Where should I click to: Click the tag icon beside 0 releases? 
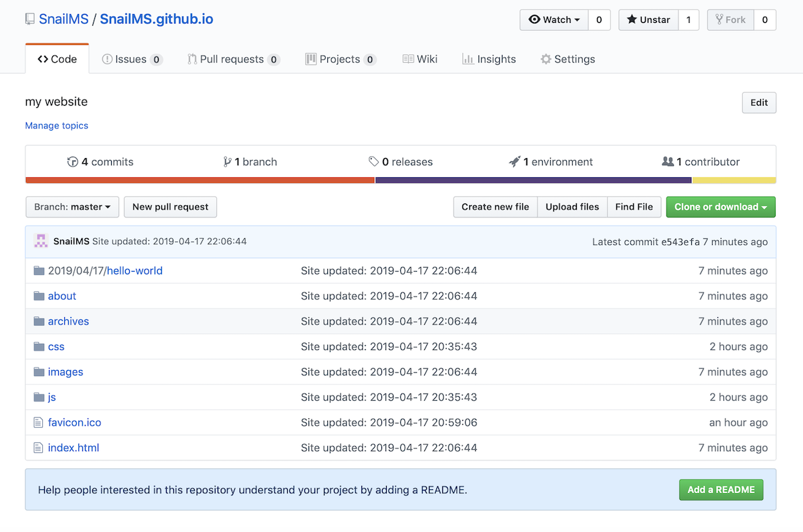tap(374, 162)
